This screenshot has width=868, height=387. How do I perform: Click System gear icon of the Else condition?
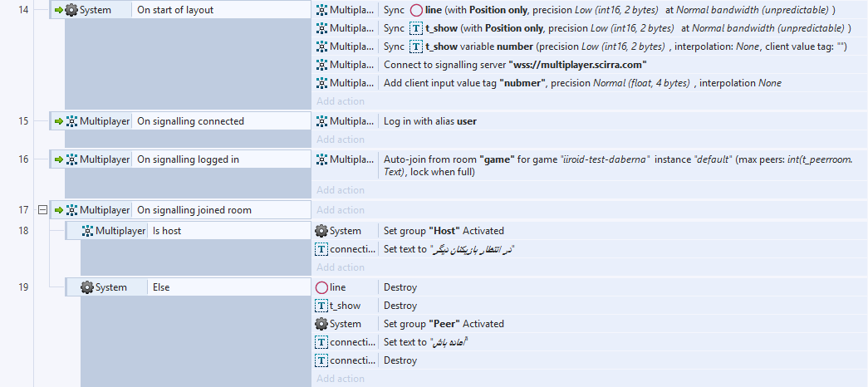[x=87, y=287]
